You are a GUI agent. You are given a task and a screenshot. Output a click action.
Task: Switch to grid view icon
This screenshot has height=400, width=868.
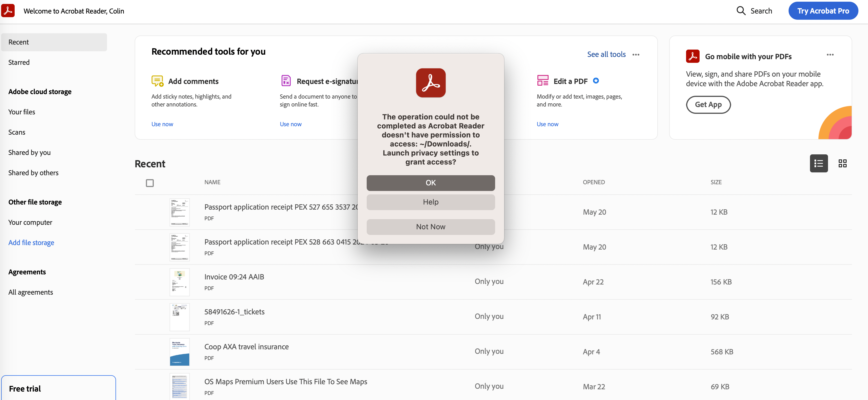[842, 163]
